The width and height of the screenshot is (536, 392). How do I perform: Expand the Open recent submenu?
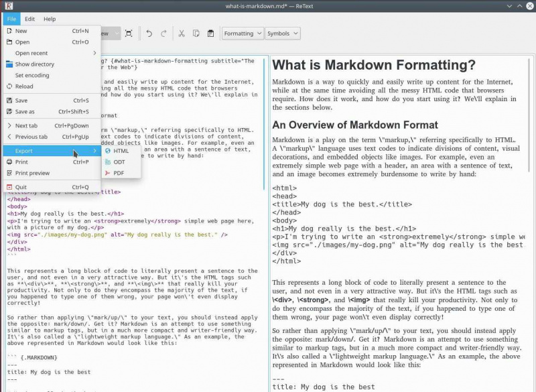point(52,53)
